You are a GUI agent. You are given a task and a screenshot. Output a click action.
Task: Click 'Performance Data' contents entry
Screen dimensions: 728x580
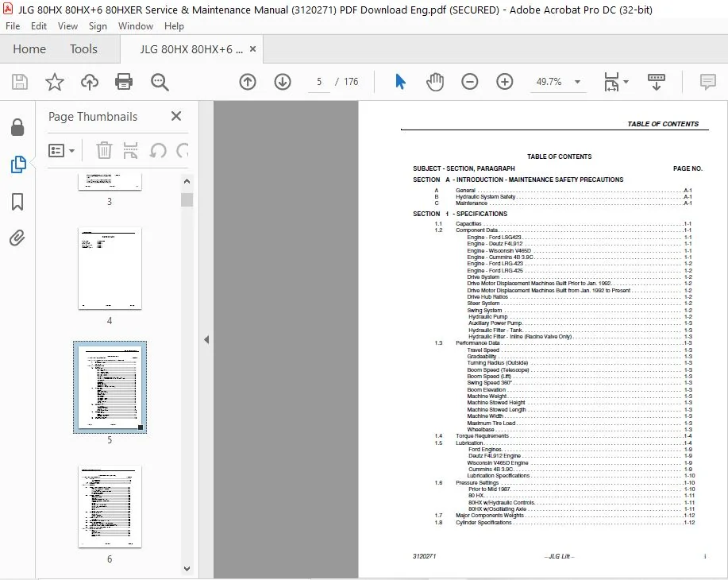[x=477, y=343]
